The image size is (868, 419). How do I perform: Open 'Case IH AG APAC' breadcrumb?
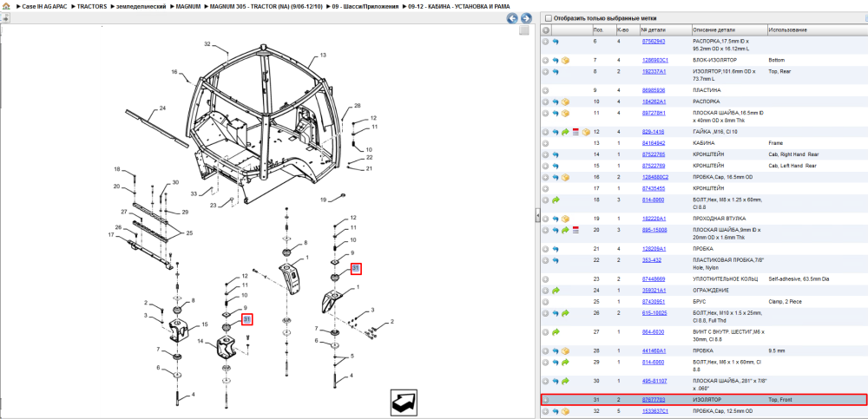coord(44,6)
